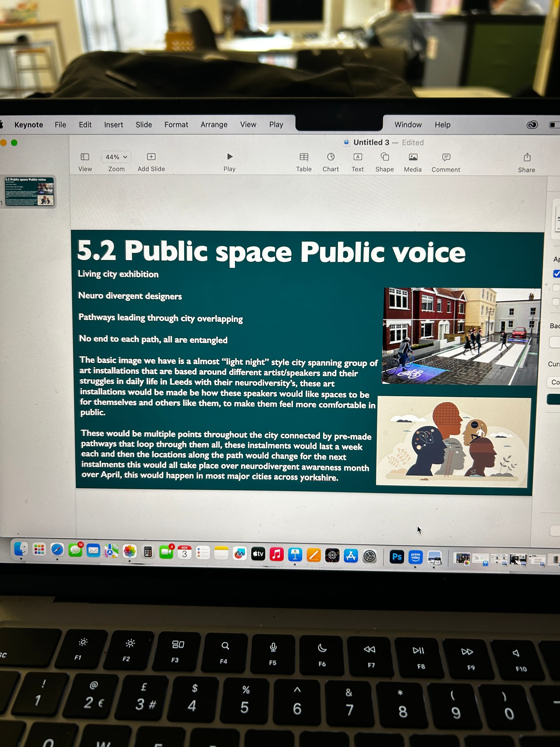Insert a Table from the toolbar

click(x=304, y=157)
